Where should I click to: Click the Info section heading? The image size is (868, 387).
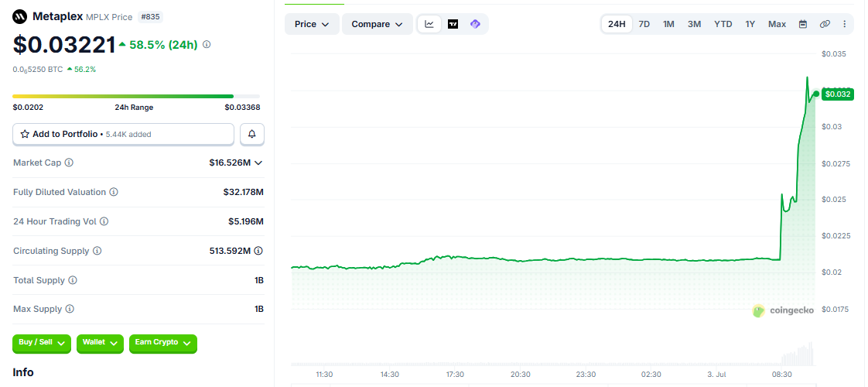point(23,372)
